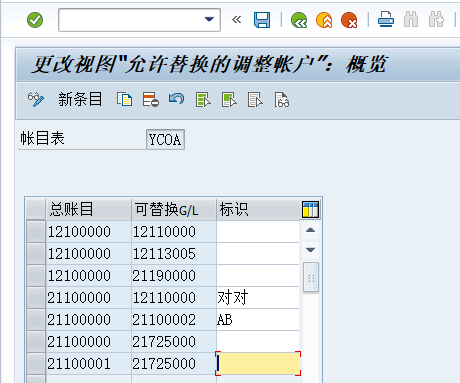Select row 21100001 via its row selector
Screen dimensions: 460x383
click(x=36, y=364)
